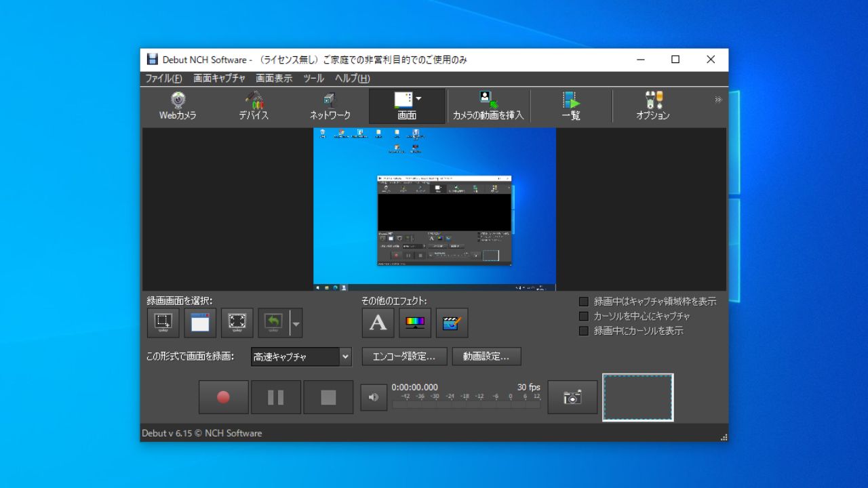Expand the toolbar overflow chevron
This screenshot has width=868, height=488.
point(718,100)
